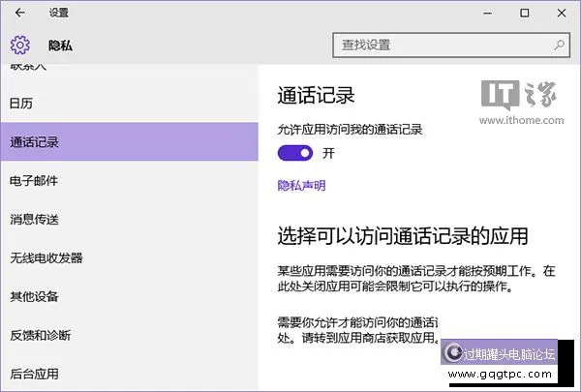This screenshot has height=392, width=581.
Task: Turn off call history access toggle
Action: pyautogui.click(x=295, y=153)
